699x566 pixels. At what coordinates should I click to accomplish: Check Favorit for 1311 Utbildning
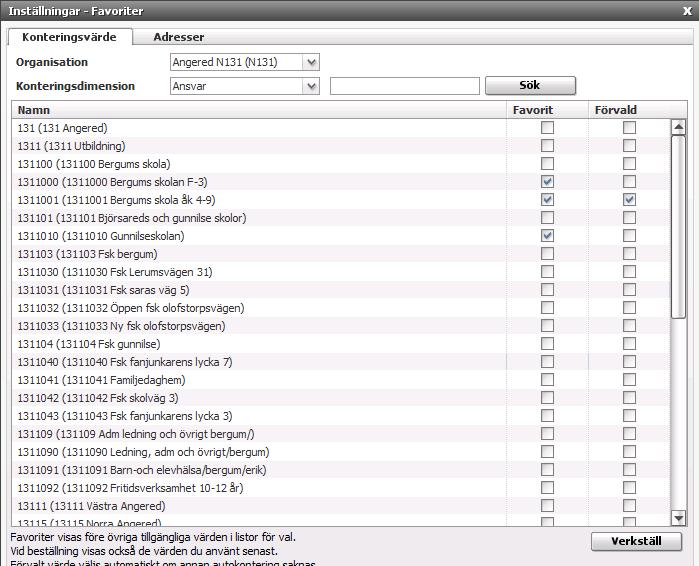547,146
